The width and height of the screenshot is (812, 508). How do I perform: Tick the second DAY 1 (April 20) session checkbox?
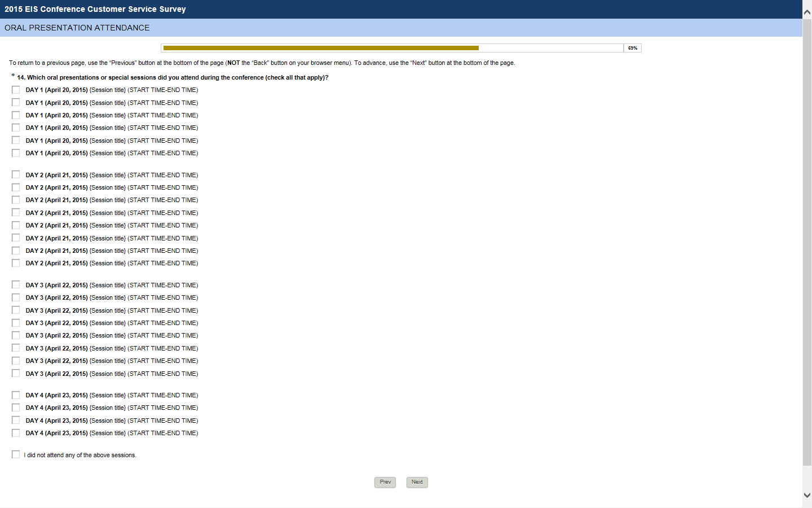pyautogui.click(x=16, y=103)
